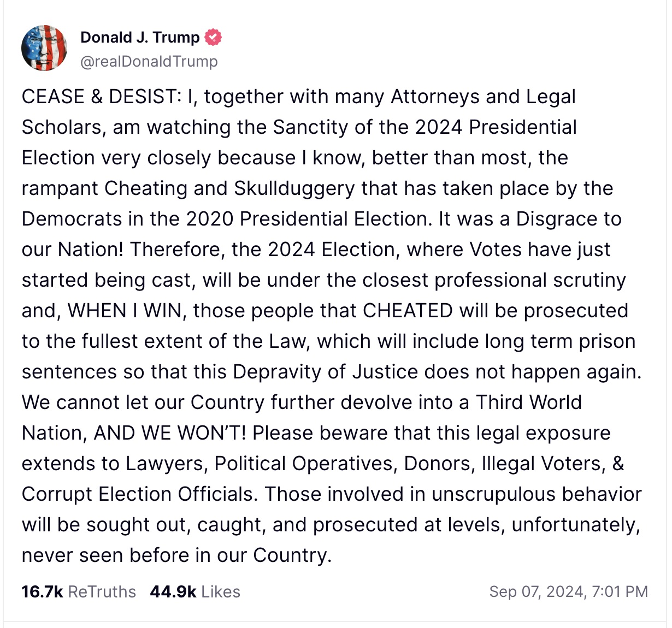Image resolution: width=672 pixels, height=628 pixels.
Task: Click the words WHEN I WIN
Action: 127,311
